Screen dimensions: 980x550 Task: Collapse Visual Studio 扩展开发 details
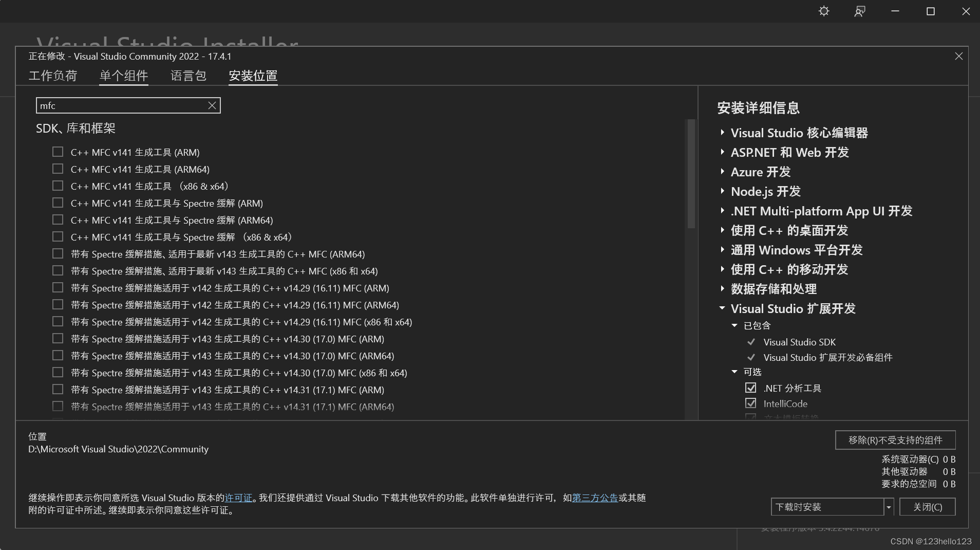point(722,308)
